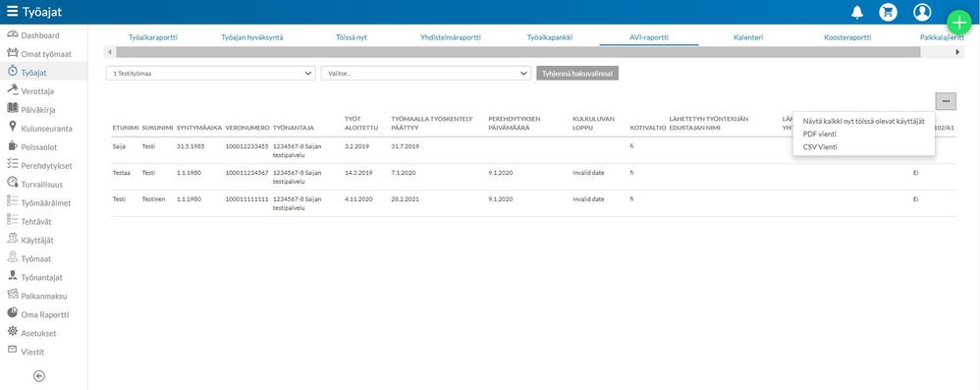980x390 pixels.
Task: Open the shopping cart icon
Action: (888, 12)
